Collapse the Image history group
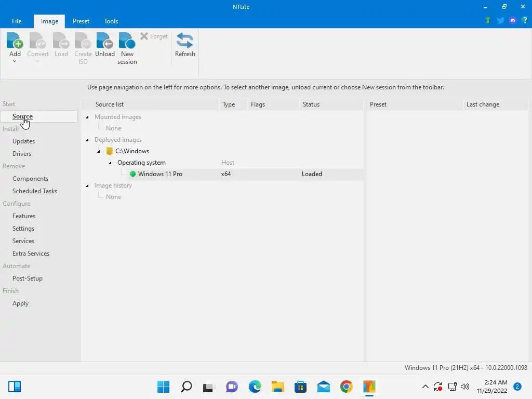Screen dimensions: 532x399 (87, 185)
